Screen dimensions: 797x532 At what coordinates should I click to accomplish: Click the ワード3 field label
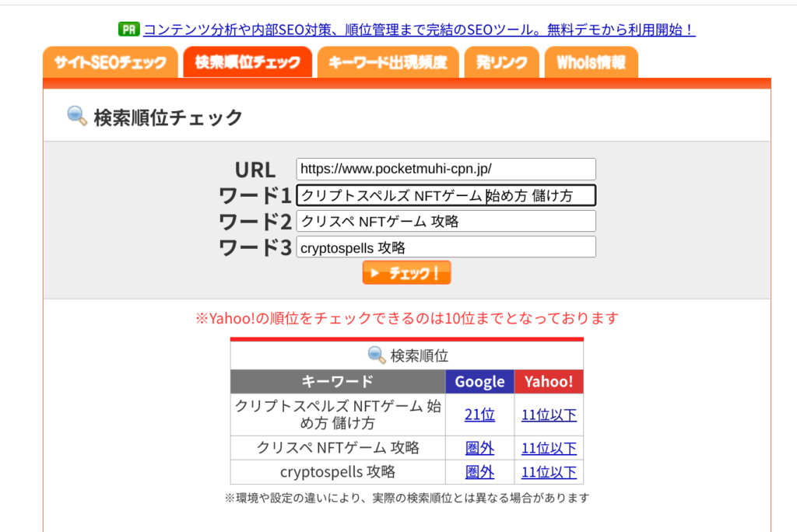coord(255,248)
